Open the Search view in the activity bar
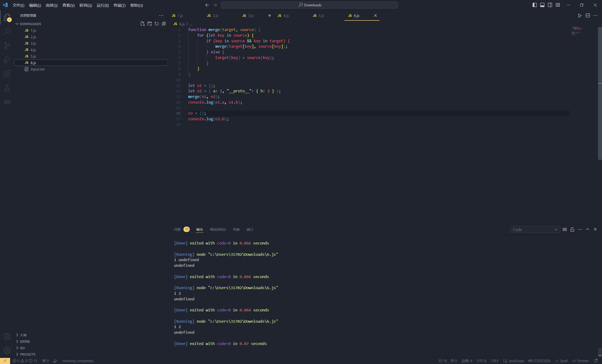 click(x=7, y=31)
